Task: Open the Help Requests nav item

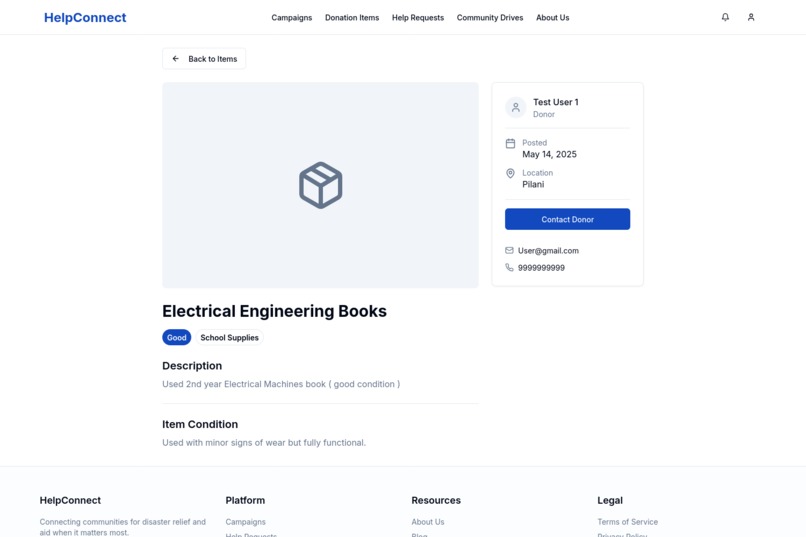Action: point(418,17)
